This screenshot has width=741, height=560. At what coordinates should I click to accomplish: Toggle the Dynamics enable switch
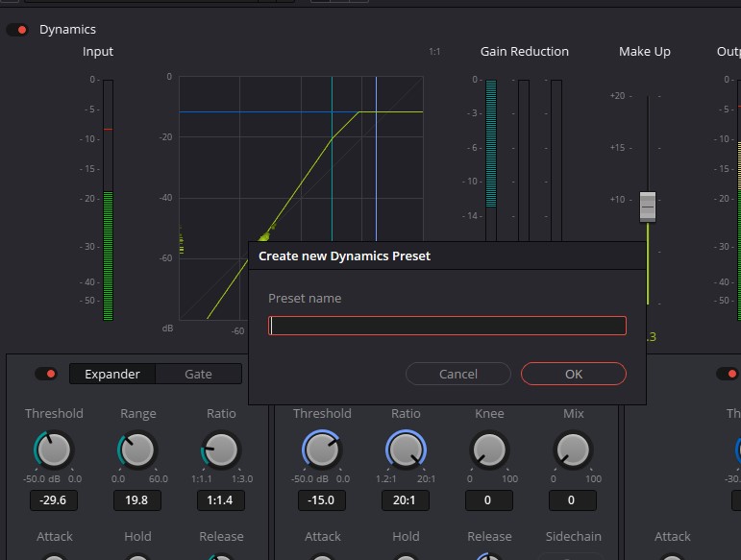pos(17,30)
